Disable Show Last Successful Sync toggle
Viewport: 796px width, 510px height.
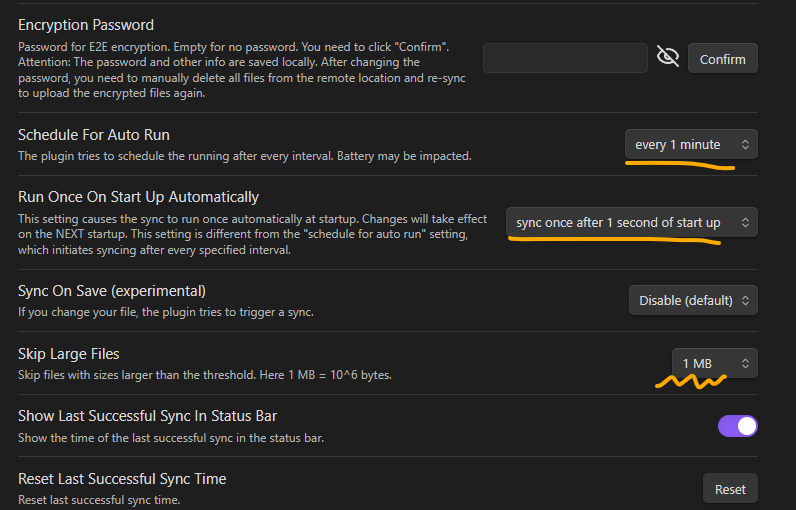click(x=737, y=426)
